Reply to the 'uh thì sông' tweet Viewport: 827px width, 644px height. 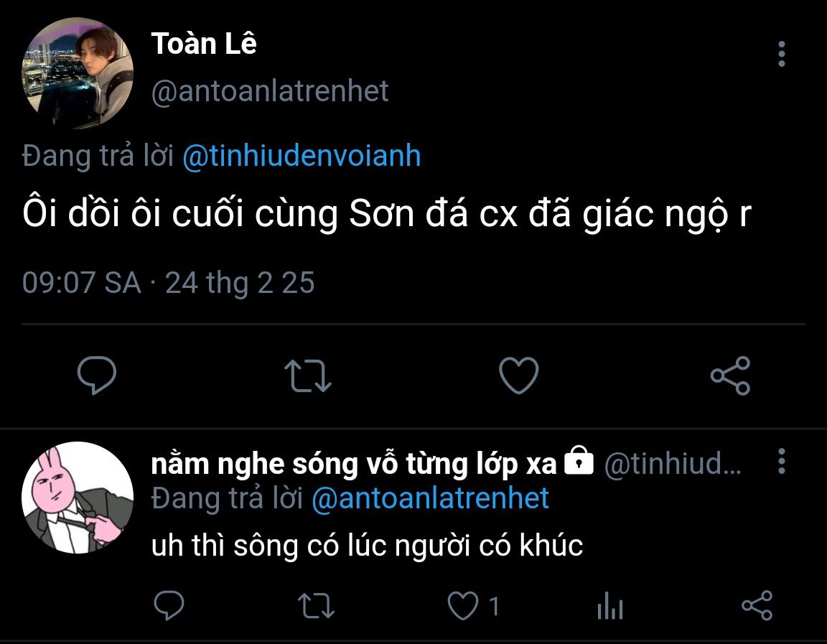[x=169, y=607]
